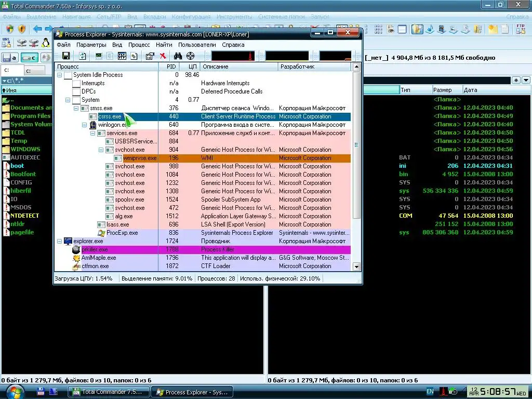
Task: Click AmlMaple.exe leaf icon
Action: [x=76, y=258]
